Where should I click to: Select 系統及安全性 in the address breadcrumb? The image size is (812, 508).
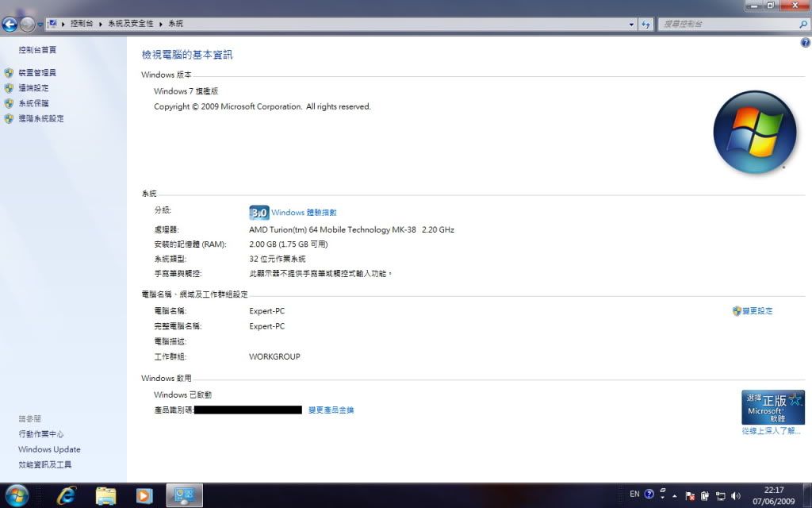click(x=131, y=23)
